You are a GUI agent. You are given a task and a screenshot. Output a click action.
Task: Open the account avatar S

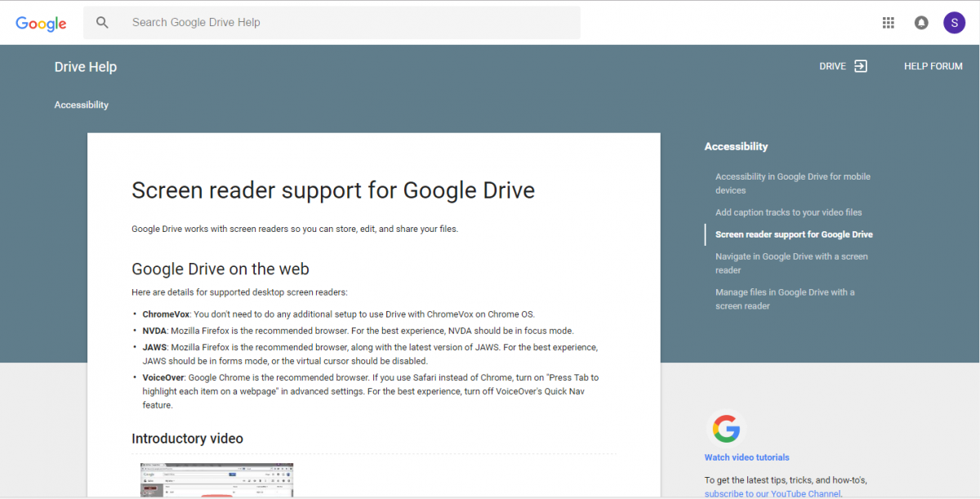[x=954, y=23]
